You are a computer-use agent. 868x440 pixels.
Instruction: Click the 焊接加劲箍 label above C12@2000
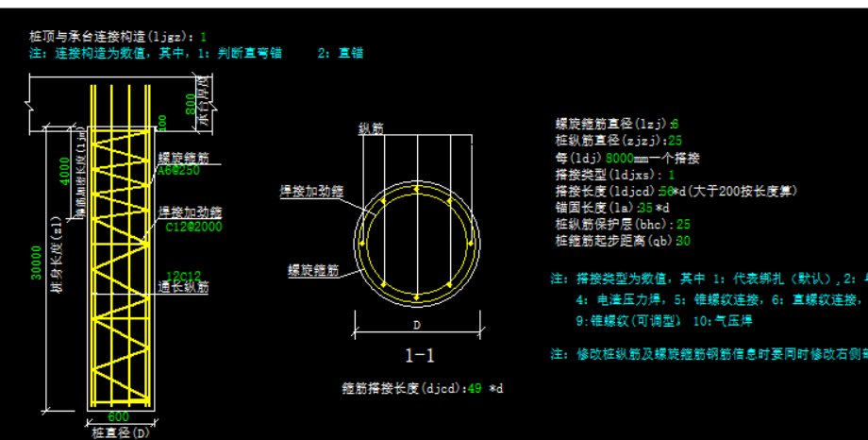(191, 212)
